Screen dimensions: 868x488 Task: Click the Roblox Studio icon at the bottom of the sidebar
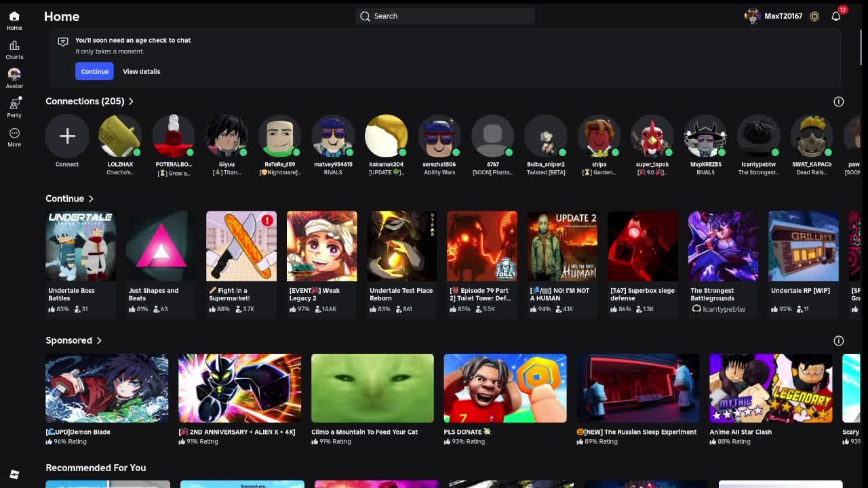click(x=14, y=474)
